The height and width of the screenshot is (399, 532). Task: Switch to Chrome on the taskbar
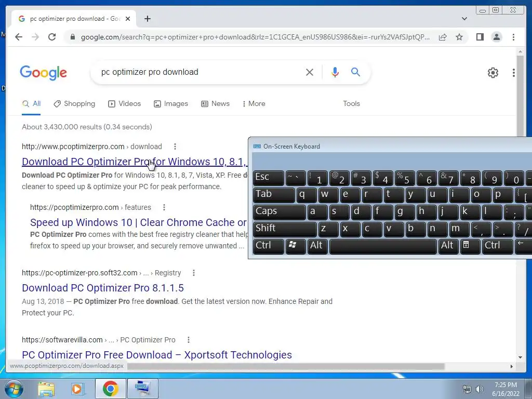coord(110,389)
